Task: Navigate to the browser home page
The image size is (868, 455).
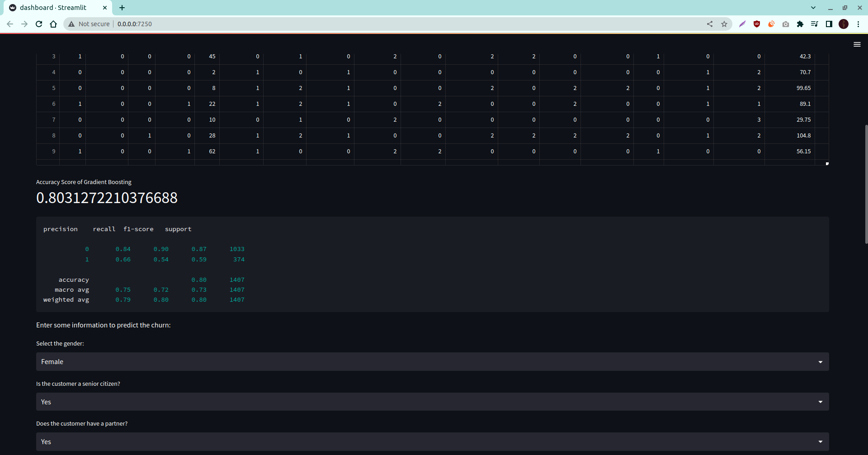Action: click(53, 24)
